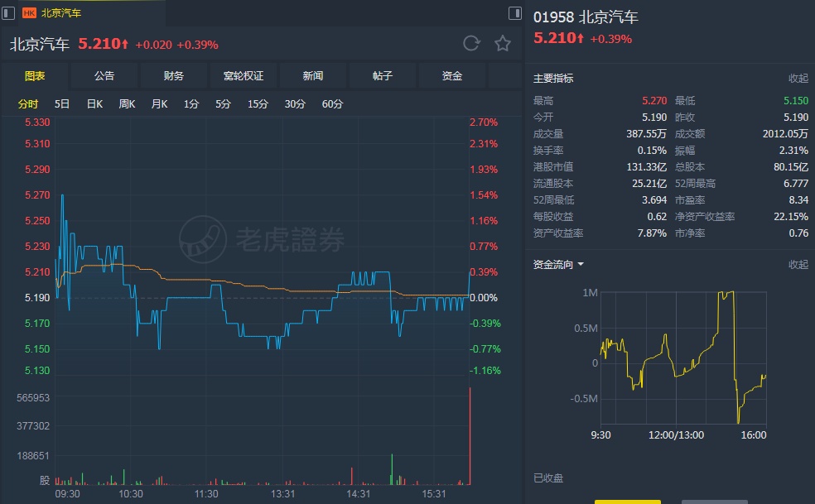Switch to the 资金 tab
This screenshot has height=504, width=815.
tap(452, 76)
